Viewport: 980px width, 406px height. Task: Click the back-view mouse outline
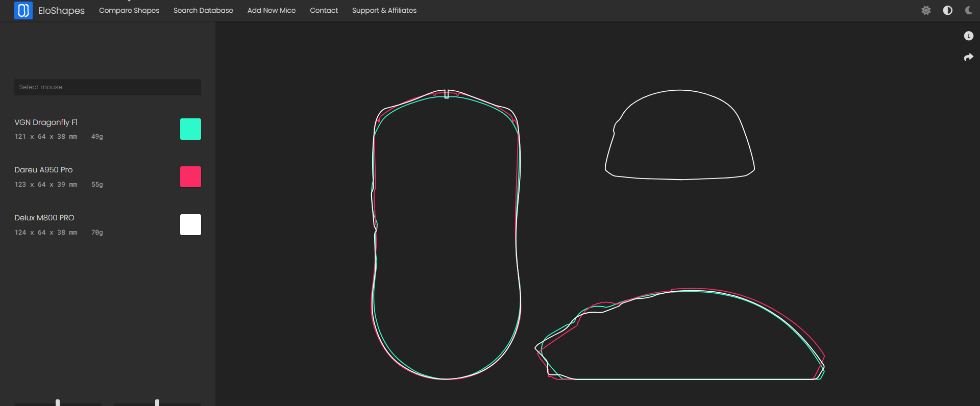[x=679, y=135]
